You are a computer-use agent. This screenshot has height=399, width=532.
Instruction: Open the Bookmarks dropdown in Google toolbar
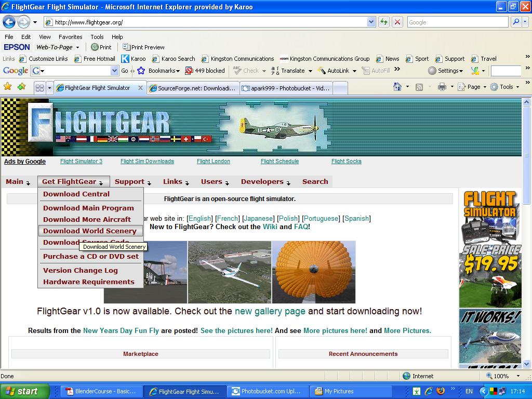(178, 71)
